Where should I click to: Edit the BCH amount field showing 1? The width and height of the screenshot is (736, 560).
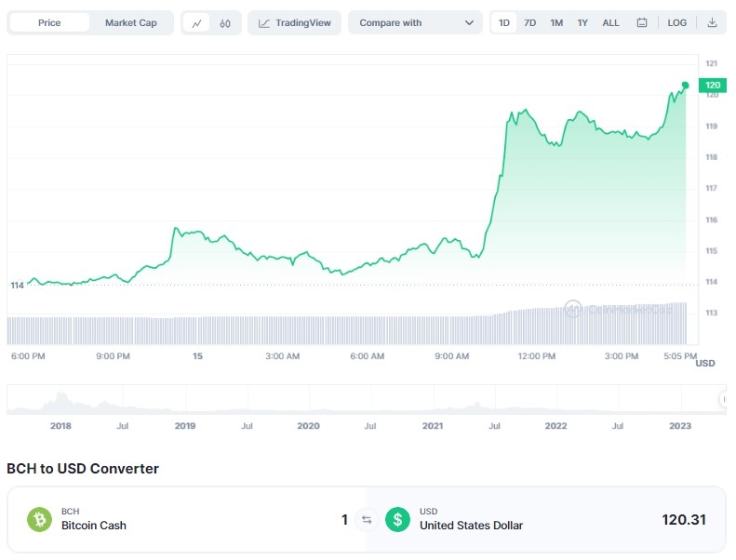coord(344,520)
